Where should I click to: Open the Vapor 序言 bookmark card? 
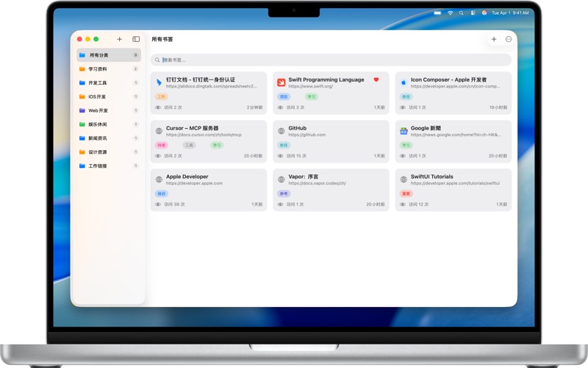click(331, 190)
